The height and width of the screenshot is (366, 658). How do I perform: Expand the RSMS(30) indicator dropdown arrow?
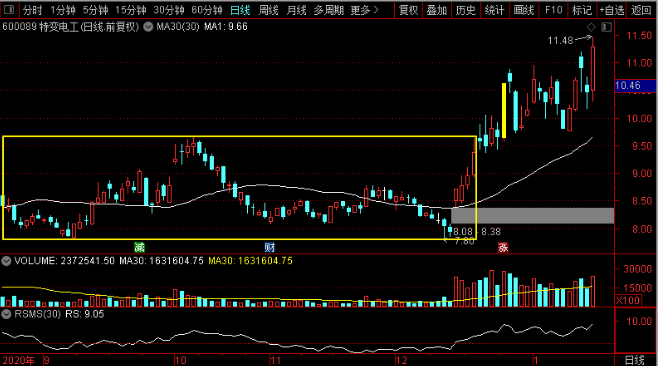tap(6, 314)
